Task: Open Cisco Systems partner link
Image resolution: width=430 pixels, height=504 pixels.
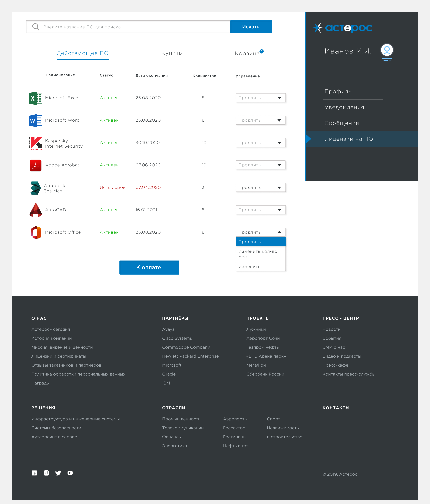Action: pyautogui.click(x=177, y=338)
